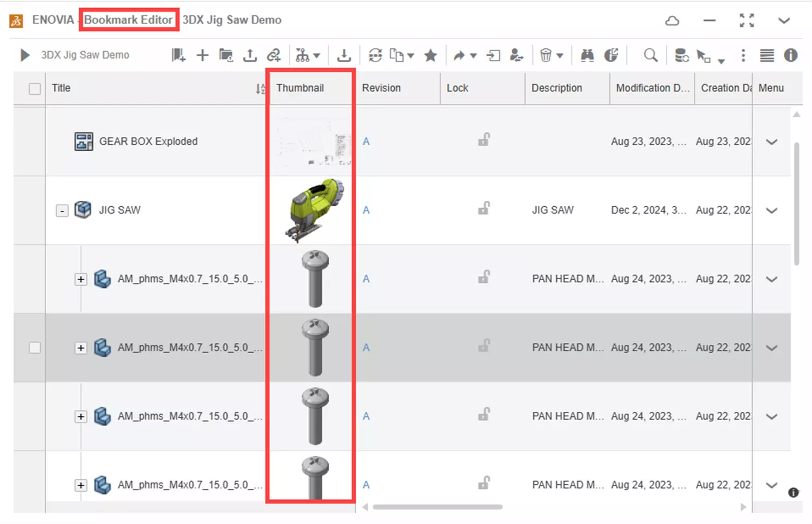Select the GEAR BOX Exploded item
The height and width of the screenshot is (524, 812).
coord(148,141)
